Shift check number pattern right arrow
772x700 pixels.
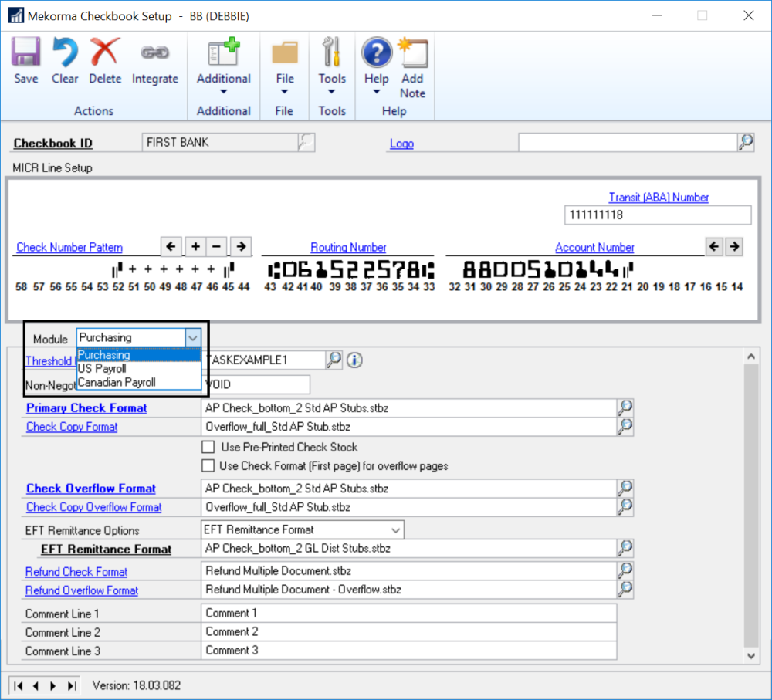(x=241, y=246)
